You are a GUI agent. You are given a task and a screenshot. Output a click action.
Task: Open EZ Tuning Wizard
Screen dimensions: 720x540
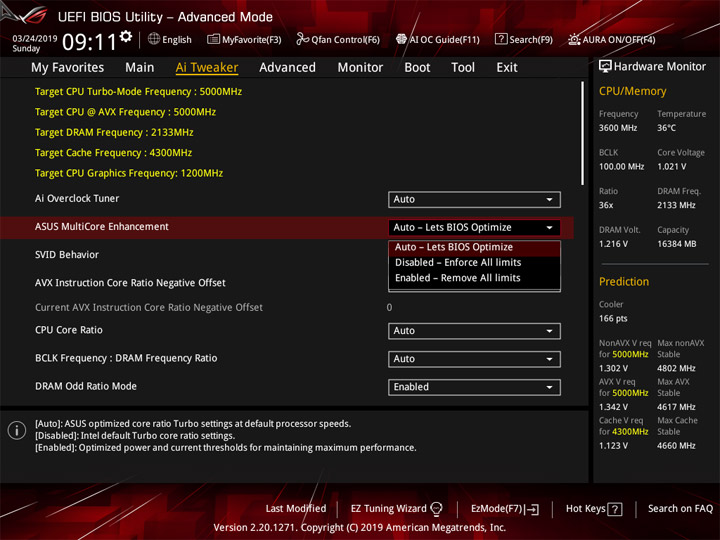coord(396,509)
